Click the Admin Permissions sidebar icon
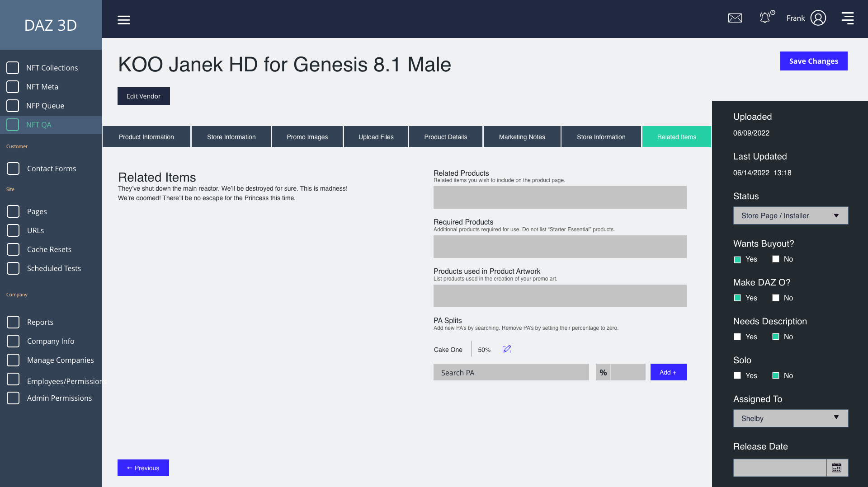The width and height of the screenshot is (868, 487). coord(13,398)
